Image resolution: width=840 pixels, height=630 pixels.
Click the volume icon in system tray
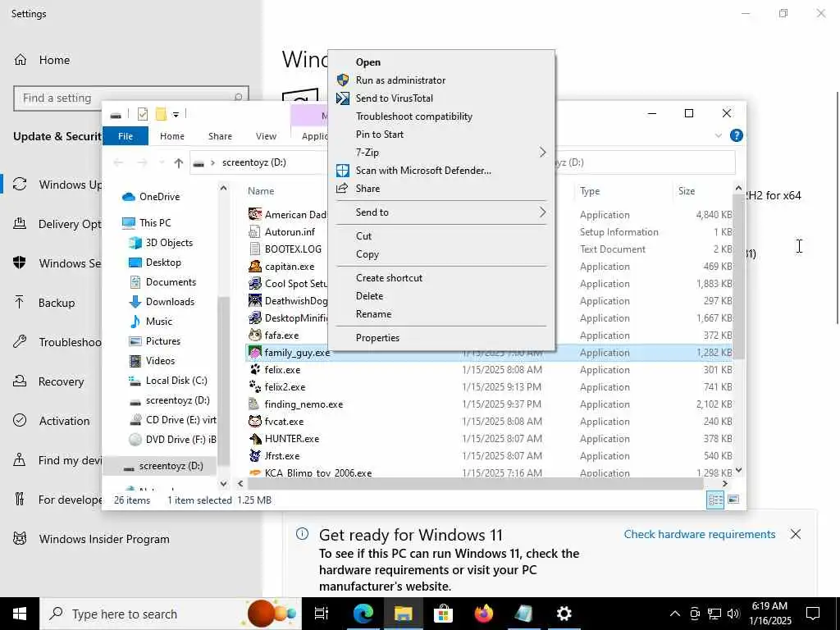[x=734, y=614]
